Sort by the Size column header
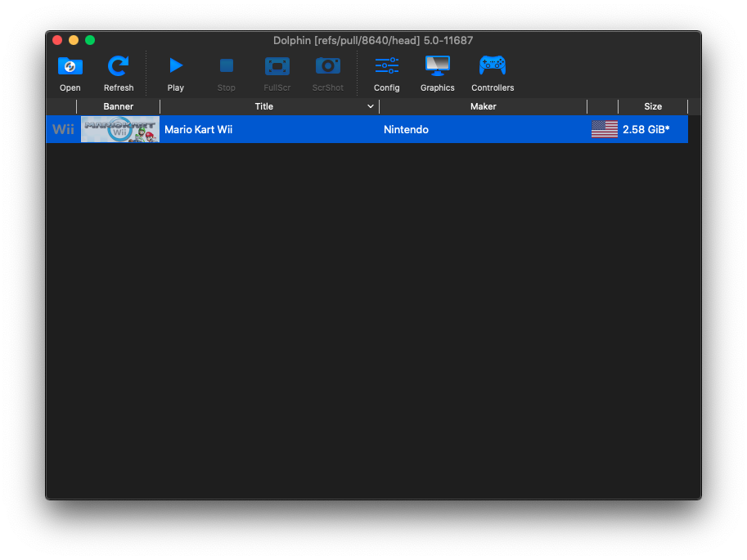This screenshot has width=747, height=560. 653,106
